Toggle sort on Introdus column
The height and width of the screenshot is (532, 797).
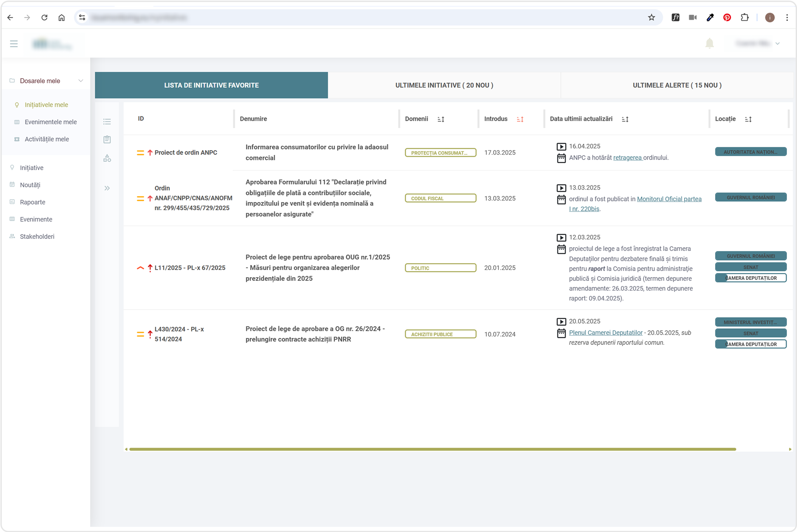coord(520,119)
